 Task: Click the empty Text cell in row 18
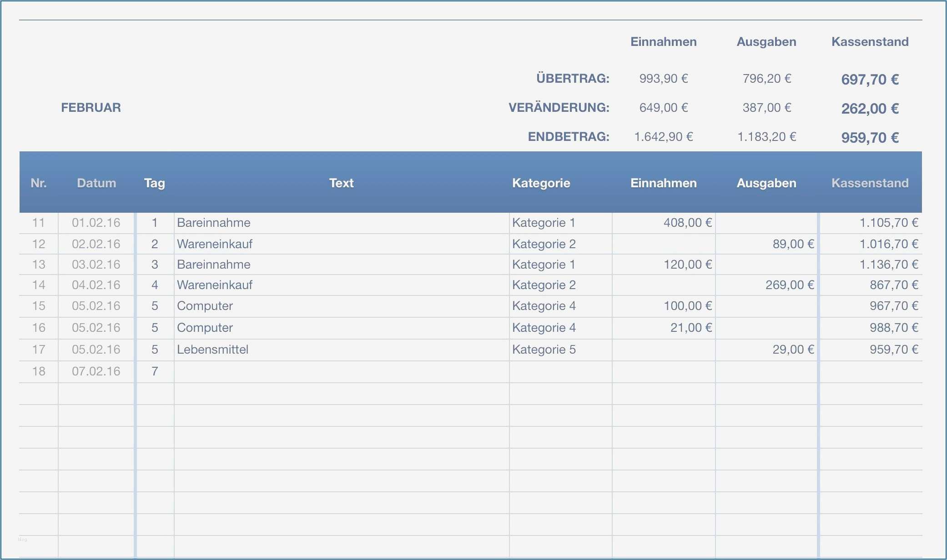pos(341,371)
